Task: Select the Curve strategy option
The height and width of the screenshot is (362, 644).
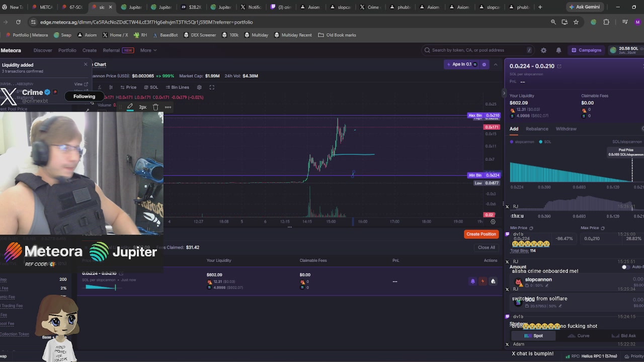Action: (x=579, y=336)
